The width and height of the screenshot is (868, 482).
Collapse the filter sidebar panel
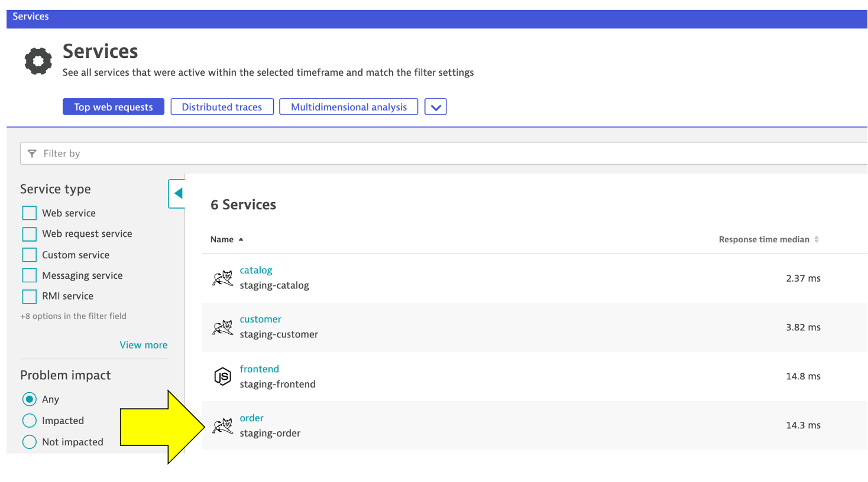(177, 194)
